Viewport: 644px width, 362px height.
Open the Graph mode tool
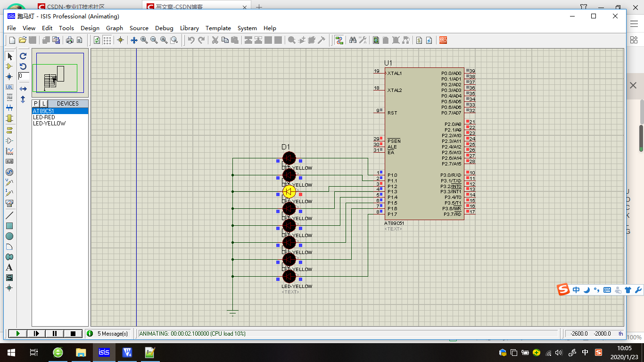9,151
